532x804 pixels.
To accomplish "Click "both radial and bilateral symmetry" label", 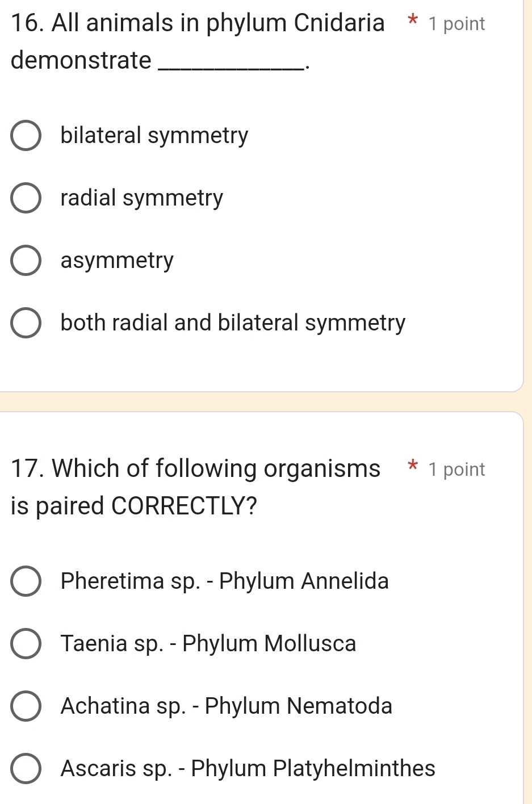I will tap(233, 323).
